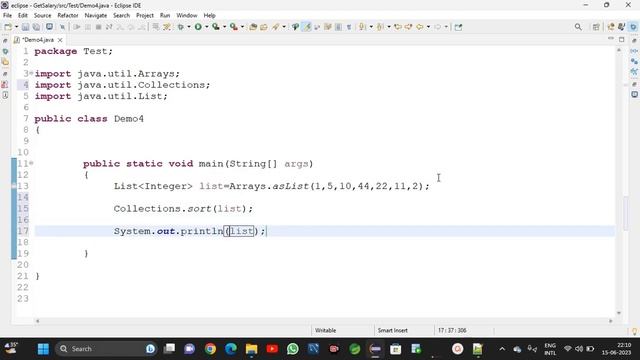
Task: Toggle Show Whitespace Characters icon
Action: 349,27
